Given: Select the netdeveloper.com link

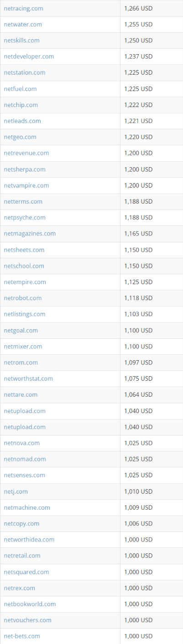Looking at the screenshot, I should point(29,56).
